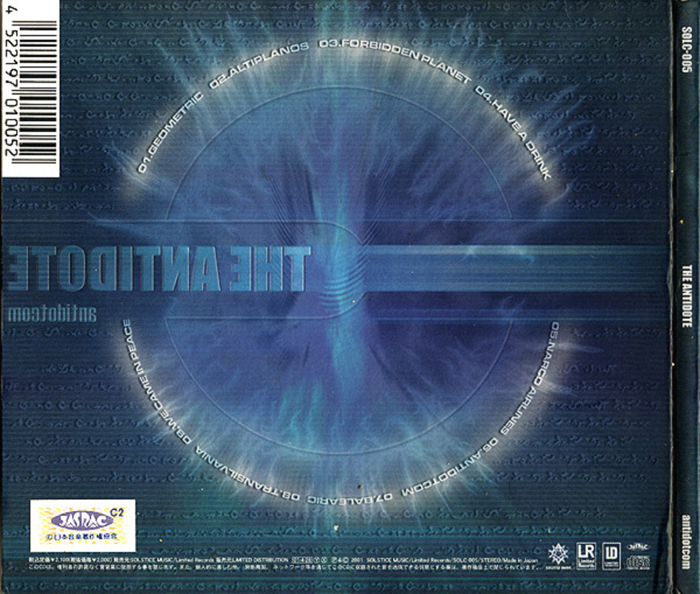The height and width of the screenshot is (594, 700).
Task: Select track title 02.ALTIPLANOS
Action: [x=259, y=65]
